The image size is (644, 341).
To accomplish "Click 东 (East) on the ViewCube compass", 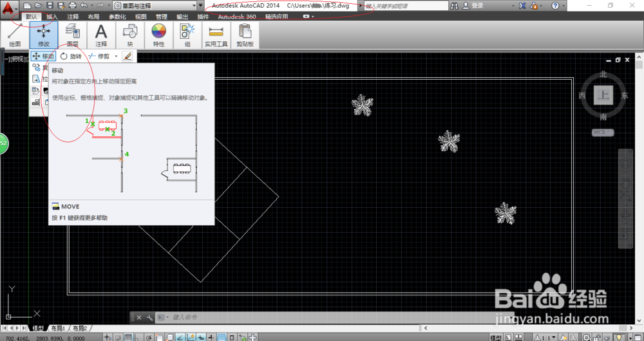I will [625, 96].
